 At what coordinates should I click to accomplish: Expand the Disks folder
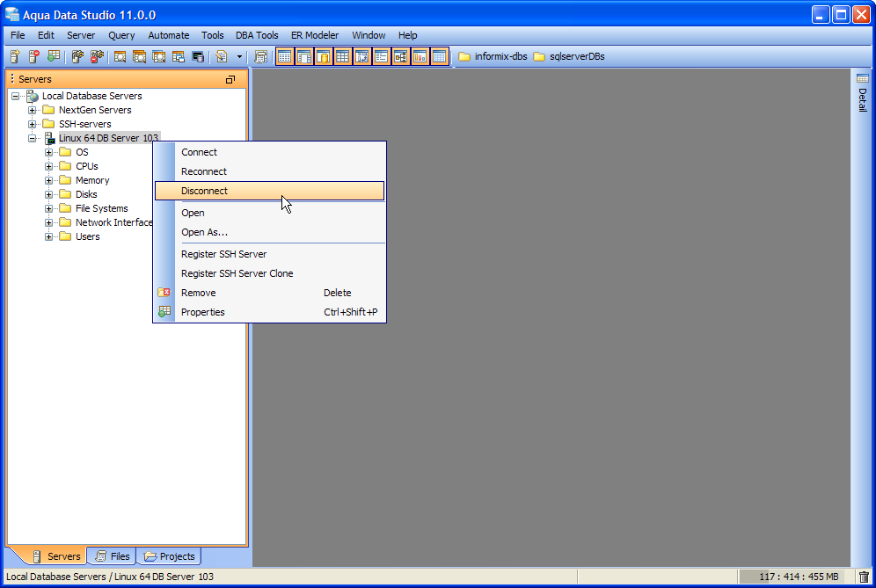pos(48,194)
